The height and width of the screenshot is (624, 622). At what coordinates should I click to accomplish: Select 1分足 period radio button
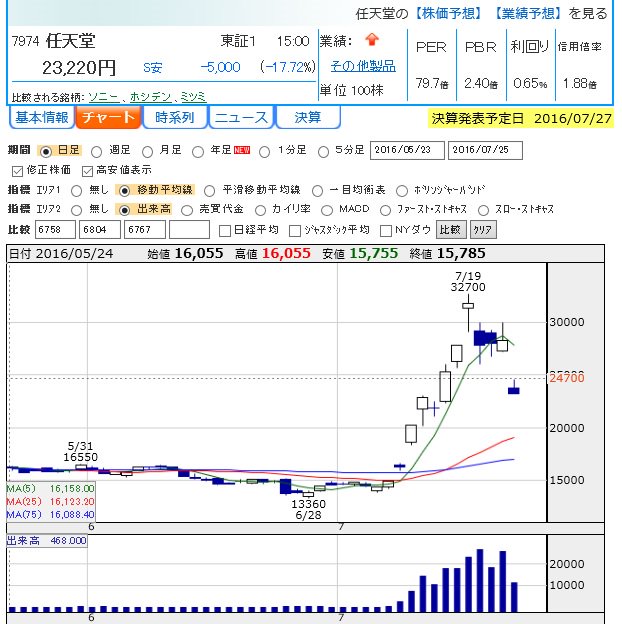click(x=264, y=152)
